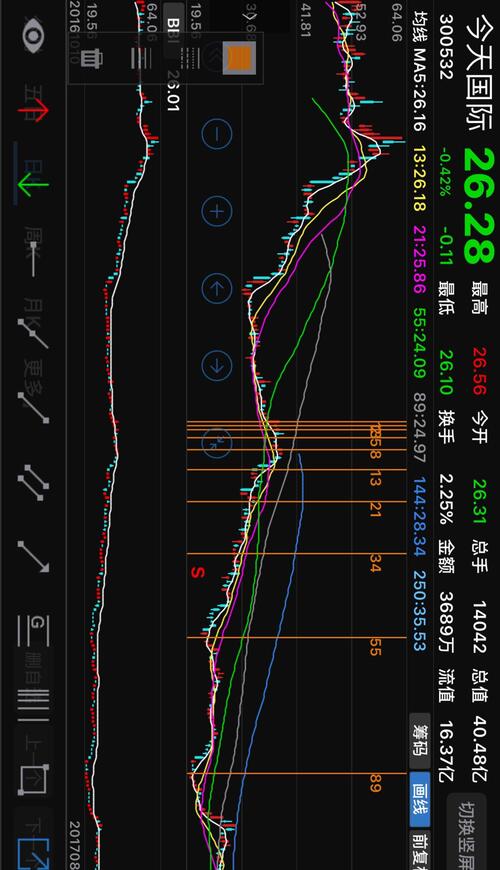Open the 筹码 chip distribution panel
The height and width of the screenshot is (870, 500).
point(420,741)
